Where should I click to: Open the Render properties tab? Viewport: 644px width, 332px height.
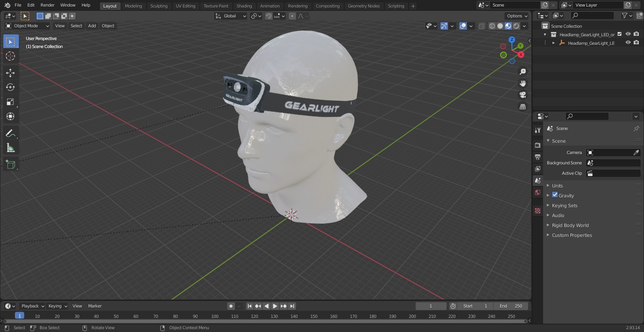[x=537, y=145]
